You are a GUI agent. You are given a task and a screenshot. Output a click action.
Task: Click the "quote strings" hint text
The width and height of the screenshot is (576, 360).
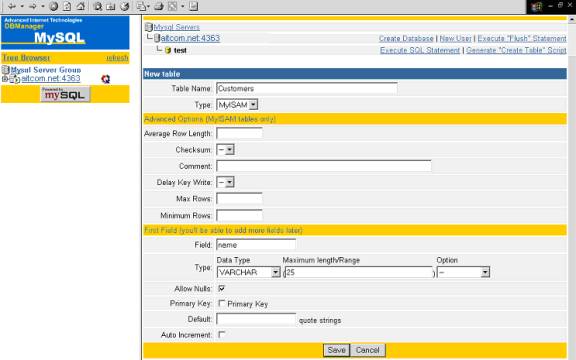[320, 320]
